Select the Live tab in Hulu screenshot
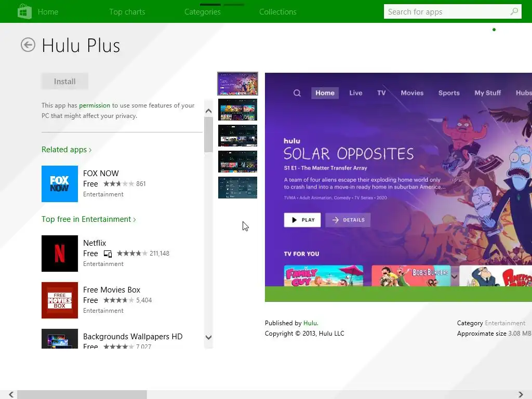The height and width of the screenshot is (399, 532). (x=356, y=93)
